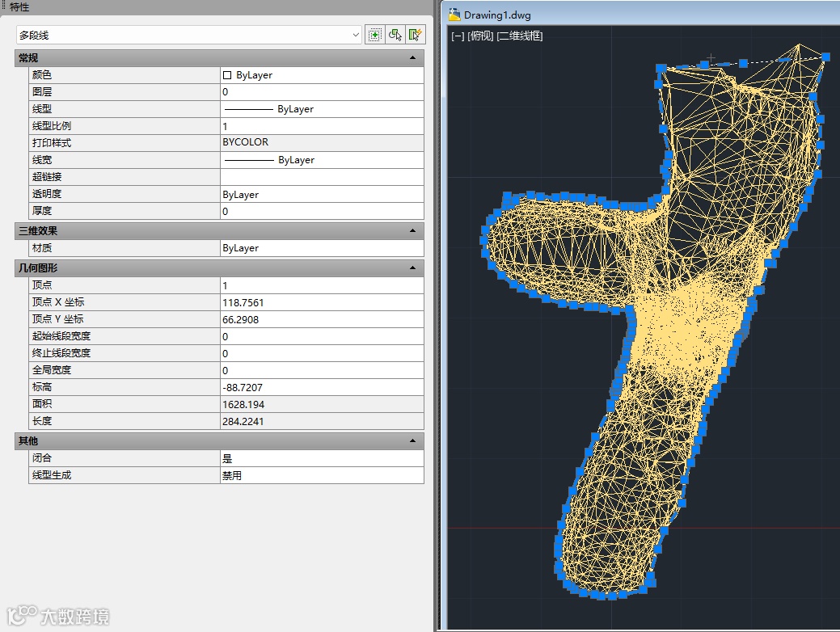The image size is (840, 632).
Task: Click the 顶点 X 坐标 value 118.7561
Action: click(322, 302)
